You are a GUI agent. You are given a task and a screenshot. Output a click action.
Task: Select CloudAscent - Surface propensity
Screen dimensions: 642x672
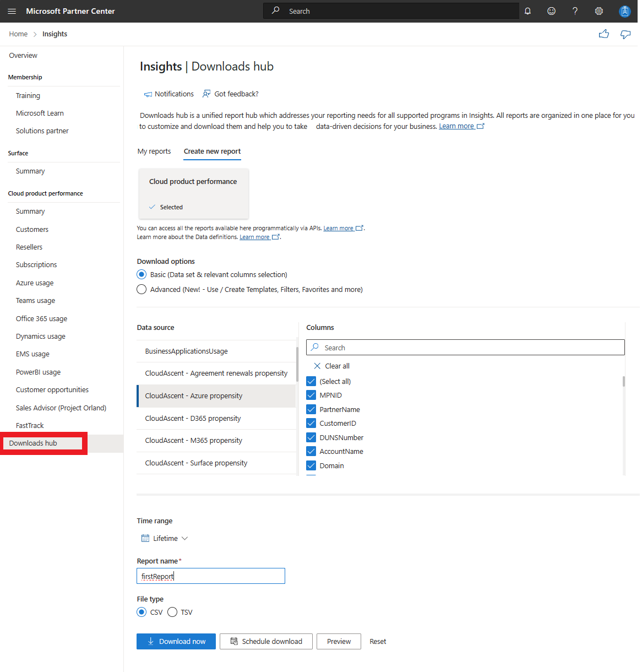tap(216, 463)
